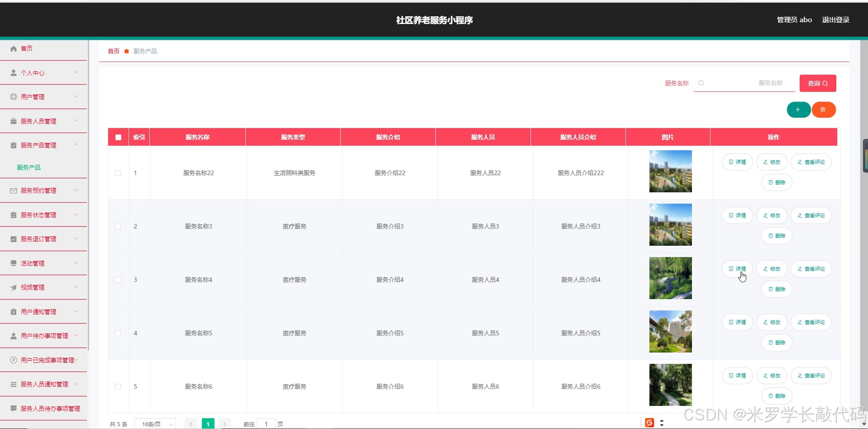868x429 pixels.
Task: Click the paper plane icon beside 视频管理
Action: 14,287
